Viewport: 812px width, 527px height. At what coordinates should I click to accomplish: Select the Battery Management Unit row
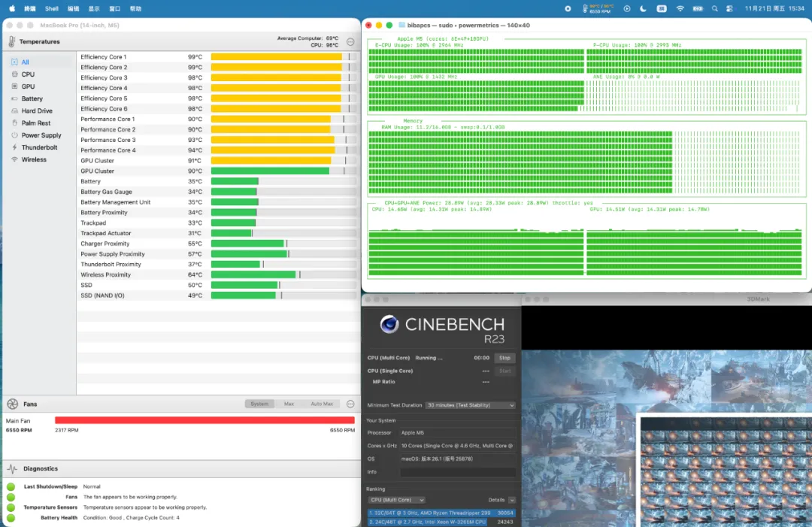coord(218,202)
